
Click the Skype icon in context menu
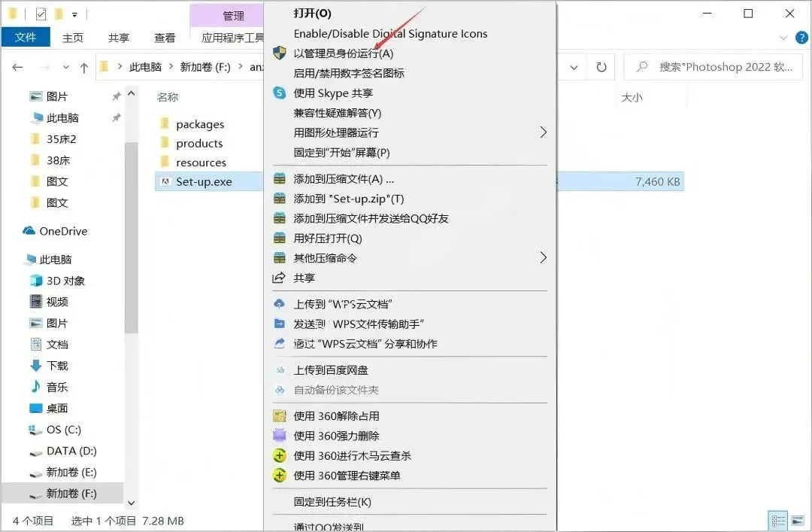point(280,93)
